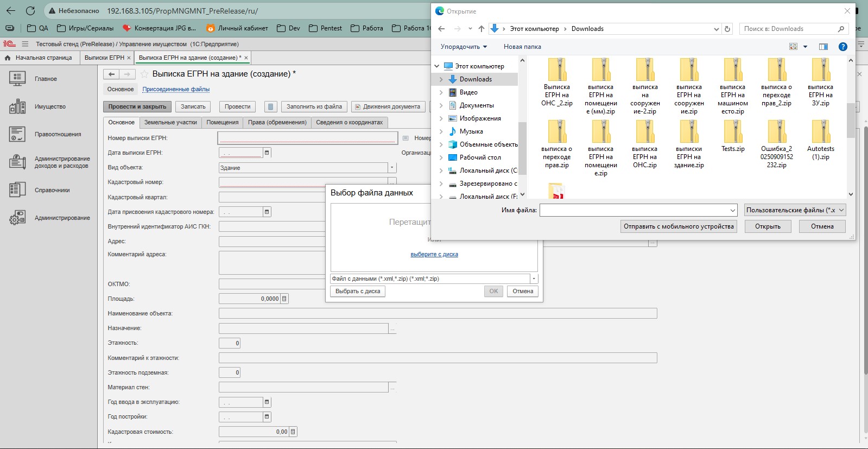Open the Главное section in sidebar
The image size is (868, 449).
46,79
